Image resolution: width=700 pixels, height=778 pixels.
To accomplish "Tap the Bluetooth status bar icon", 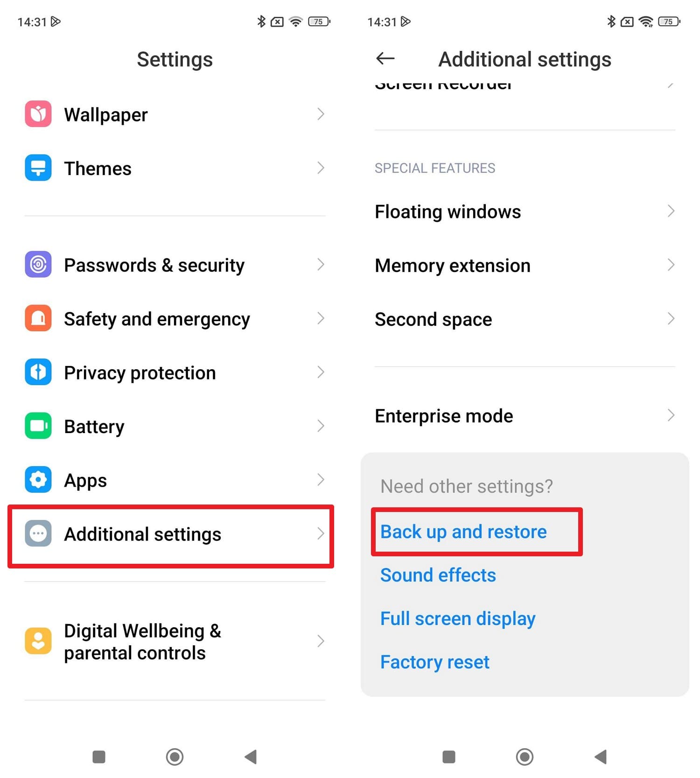I will click(610, 21).
